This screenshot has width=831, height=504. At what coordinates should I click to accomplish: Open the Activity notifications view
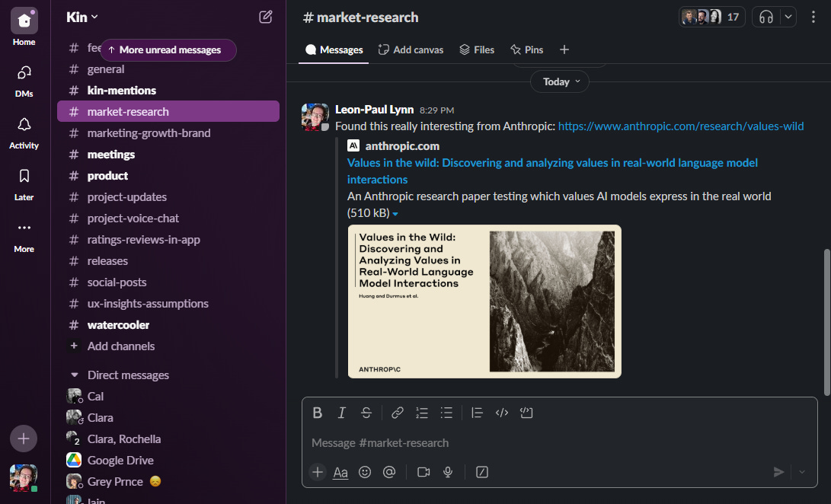[x=24, y=133]
